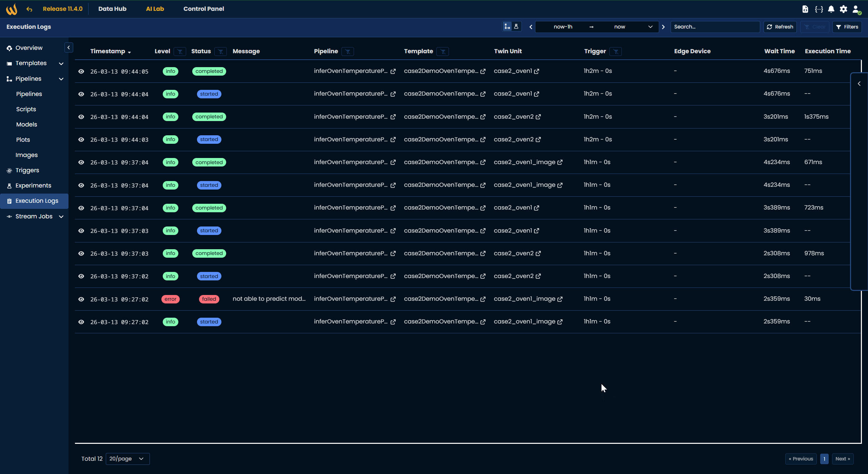Click the Refresh button
This screenshot has width=868, height=474.
[x=780, y=27]
